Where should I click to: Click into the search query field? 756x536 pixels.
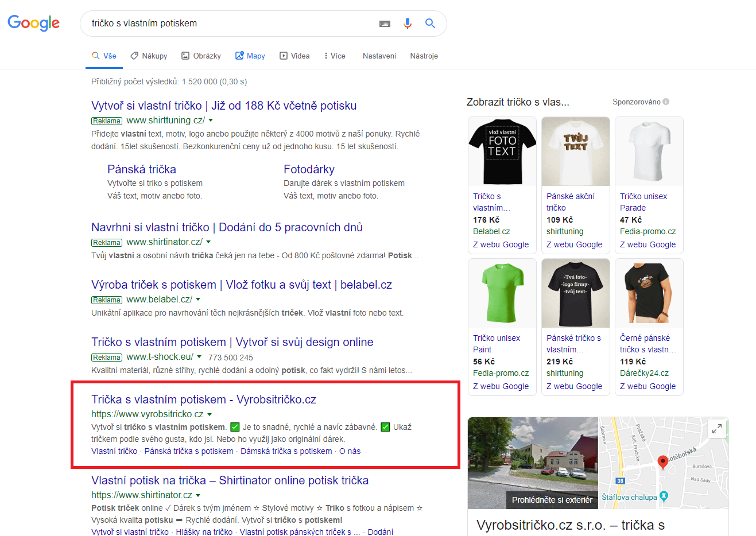[x=230, y=24]
